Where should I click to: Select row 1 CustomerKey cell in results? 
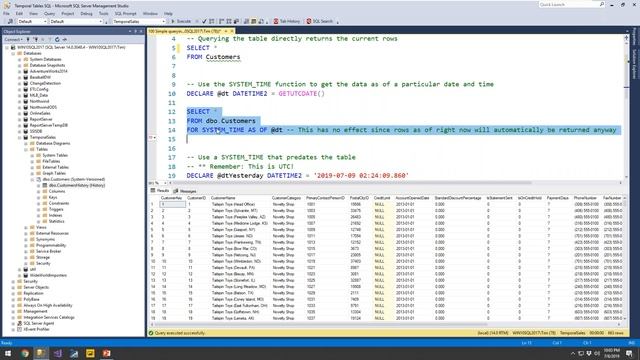click(x=172, y=204)
